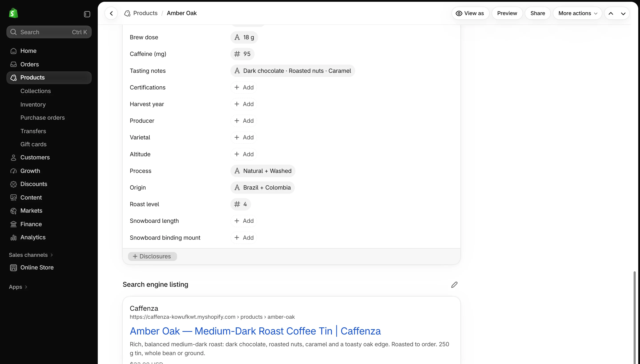Viewport: 640px width, 364px height.
Task: Add a Harvest year value
Action: (244, 104)
